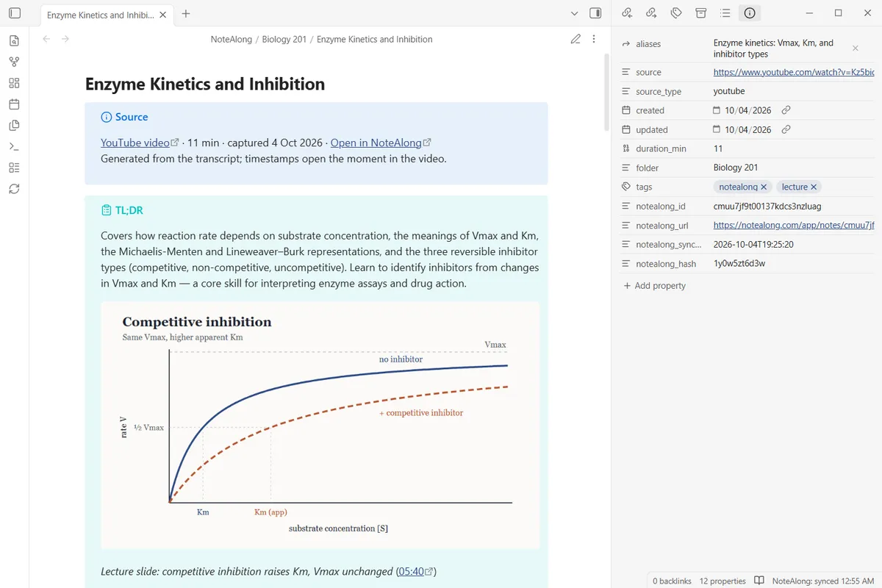Select the Enzyme Kinetics and Inhib... tab
The height and width of the screenshot is (588, 882).
[x=101, y=14]
